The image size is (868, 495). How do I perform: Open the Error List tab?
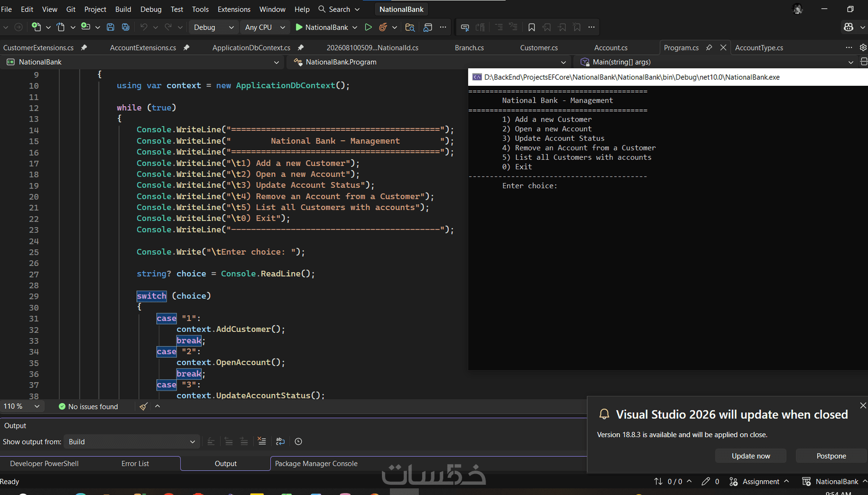135,463
